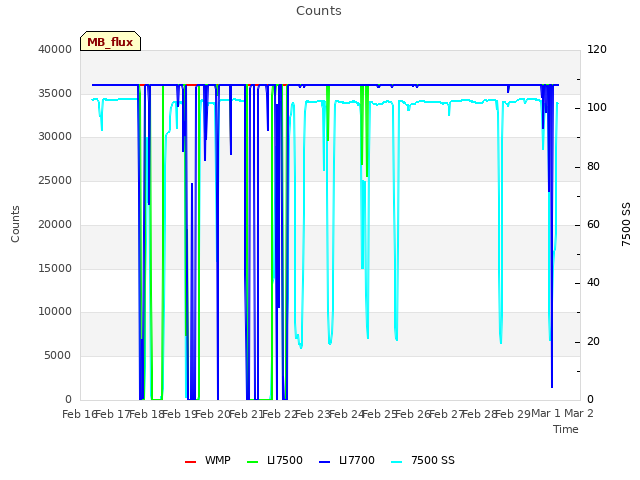Click the cyan 7500 SS legend marker
Image resolution: width=640 pixels, height=480 pixels.
pyautogui.click(x=397, y=462)
